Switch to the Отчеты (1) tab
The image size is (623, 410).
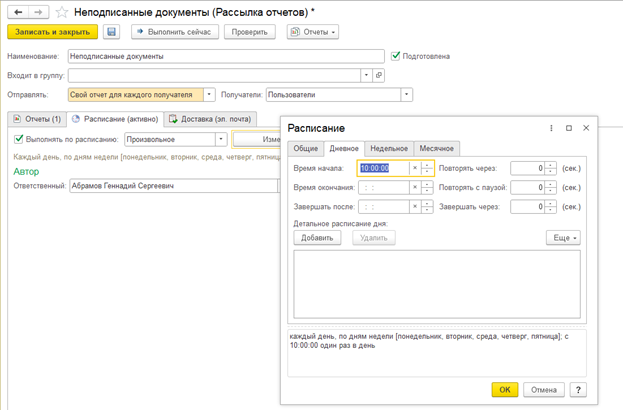(x=37, y=119)
